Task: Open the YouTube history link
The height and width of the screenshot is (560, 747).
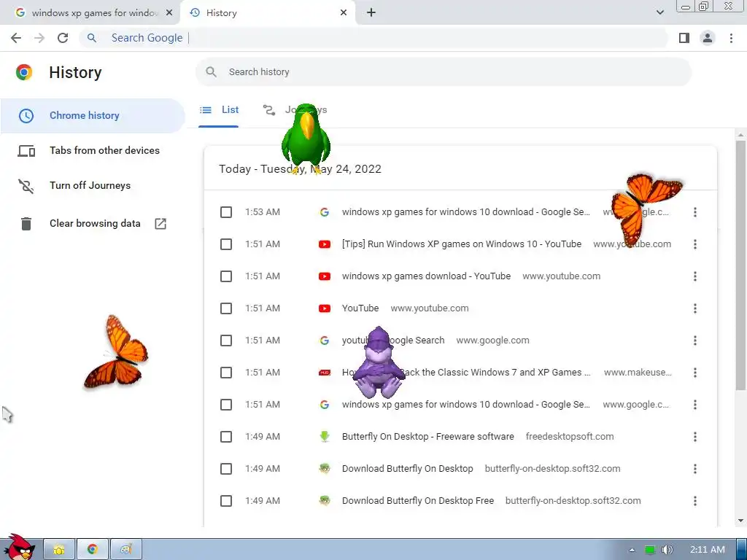Action: [x=360, y=308]
